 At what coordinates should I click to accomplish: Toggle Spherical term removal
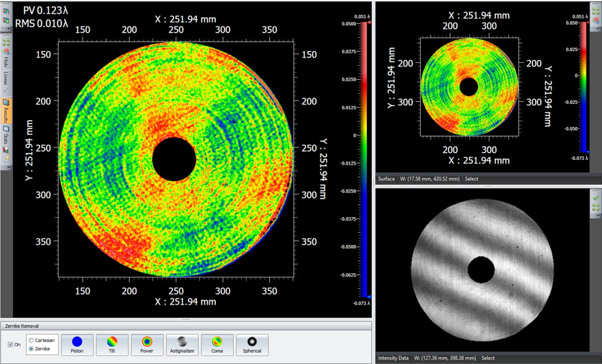click(252, 345)
